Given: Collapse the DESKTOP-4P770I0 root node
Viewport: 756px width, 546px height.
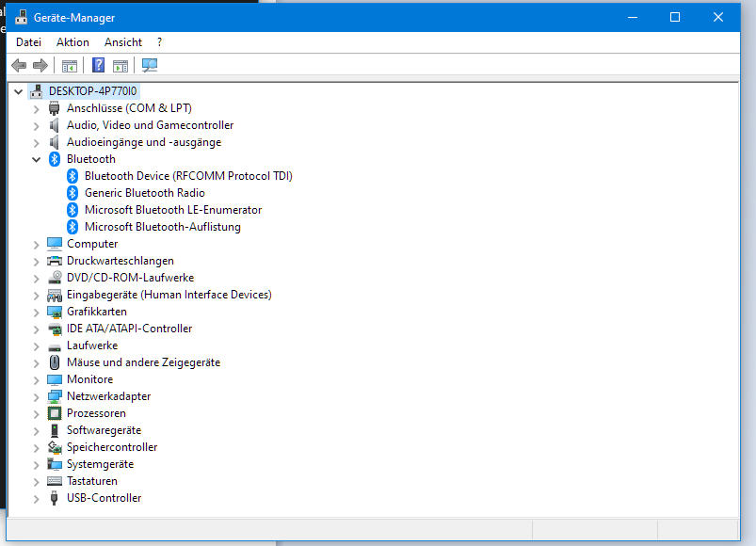Looking at the screenshot, I should (18, 91).
